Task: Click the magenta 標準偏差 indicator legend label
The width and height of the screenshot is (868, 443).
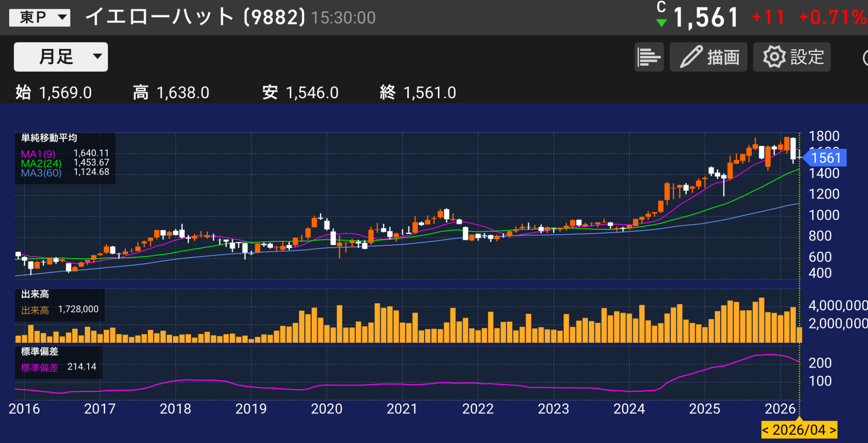Action: [x=39, y=368]
